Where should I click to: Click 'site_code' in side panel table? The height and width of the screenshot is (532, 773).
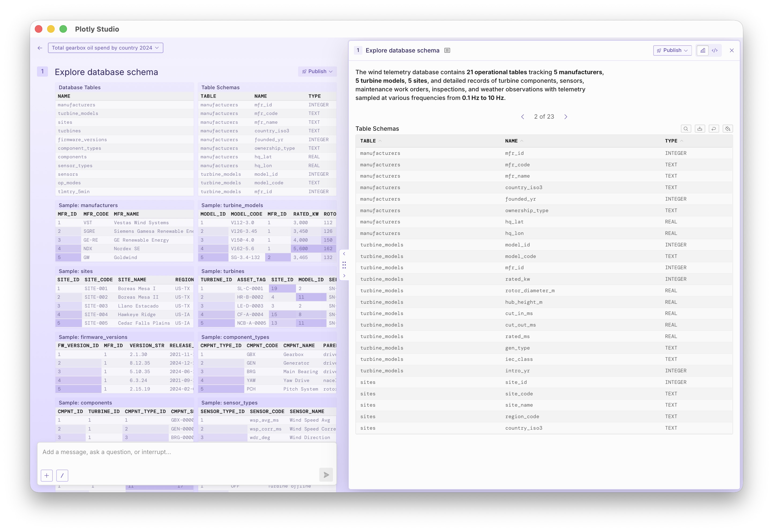coord(519,394)
